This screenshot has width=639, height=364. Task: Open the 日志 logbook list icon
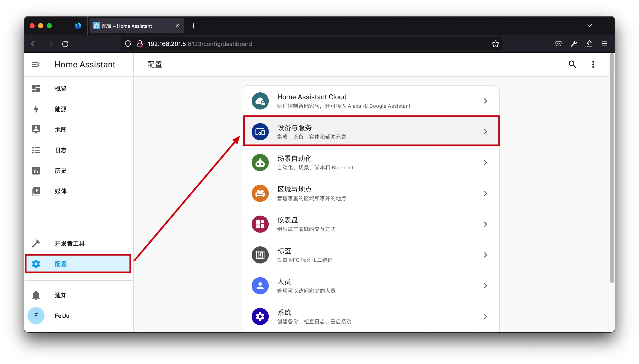(x=36, y=150)
